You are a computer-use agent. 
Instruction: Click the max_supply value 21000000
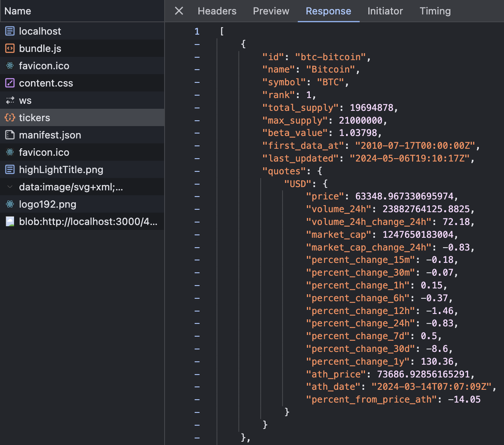361,121
